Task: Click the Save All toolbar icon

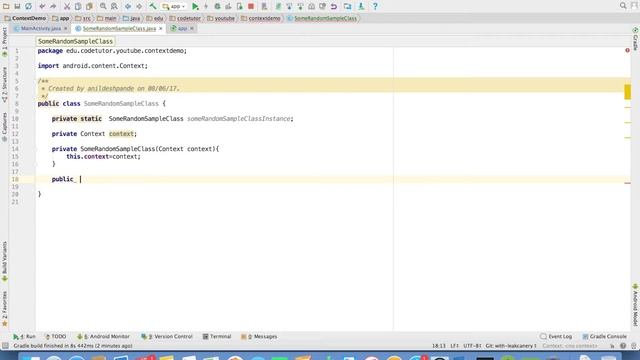Action: 17,6
